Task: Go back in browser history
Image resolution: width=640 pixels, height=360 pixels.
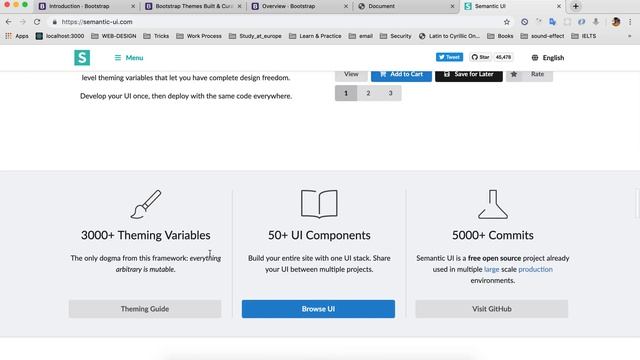Action: (x=9, y=22)
